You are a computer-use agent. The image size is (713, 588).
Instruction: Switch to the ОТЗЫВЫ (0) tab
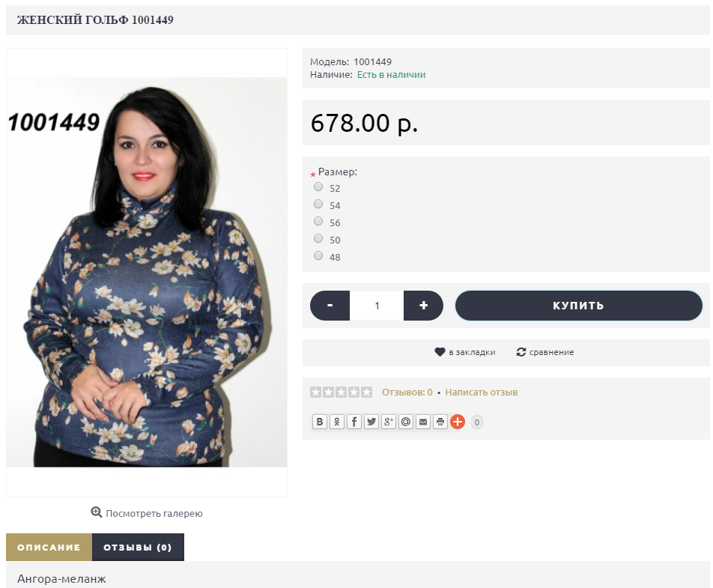click(138, 547)
